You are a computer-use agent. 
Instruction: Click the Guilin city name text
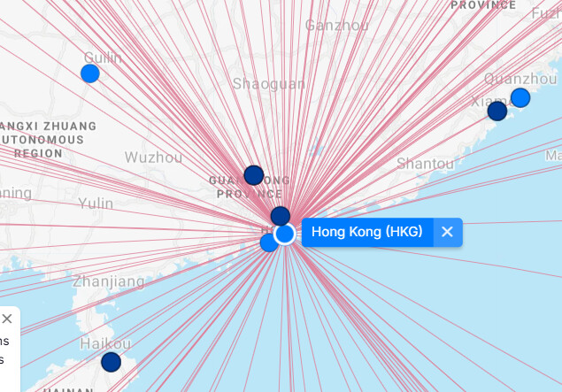(102, 57)
